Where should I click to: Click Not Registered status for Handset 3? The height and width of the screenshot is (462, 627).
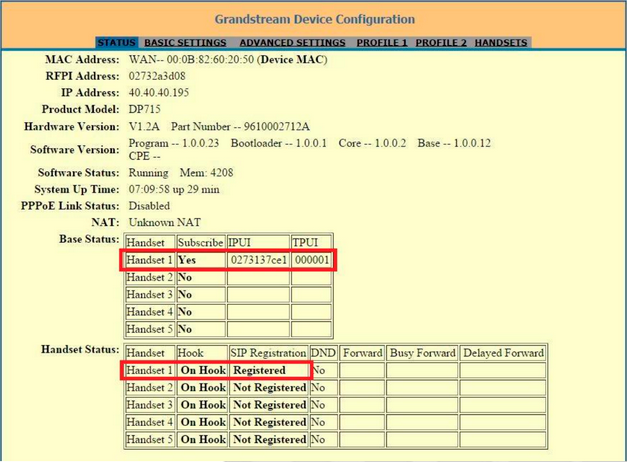pos(270,405)
